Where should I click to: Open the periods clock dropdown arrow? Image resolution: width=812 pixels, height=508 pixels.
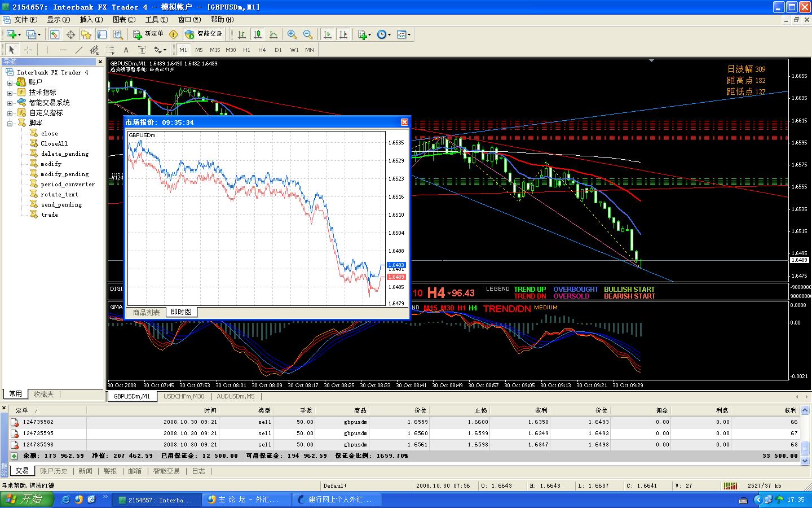tap(389, 34)
